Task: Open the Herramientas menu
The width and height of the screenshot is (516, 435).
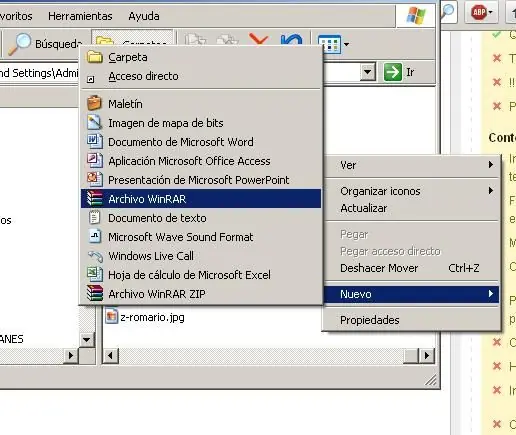Action: pyautogui.click(x=80, y=16)
